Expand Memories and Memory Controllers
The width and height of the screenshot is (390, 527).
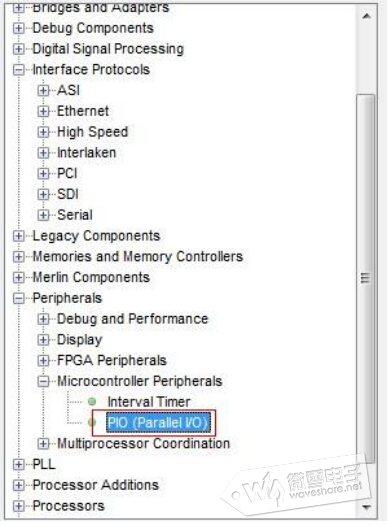(18, 256)
